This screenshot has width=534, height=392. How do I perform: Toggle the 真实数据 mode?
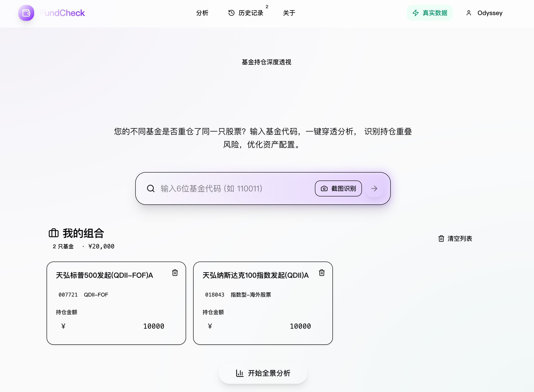[430, 13]
